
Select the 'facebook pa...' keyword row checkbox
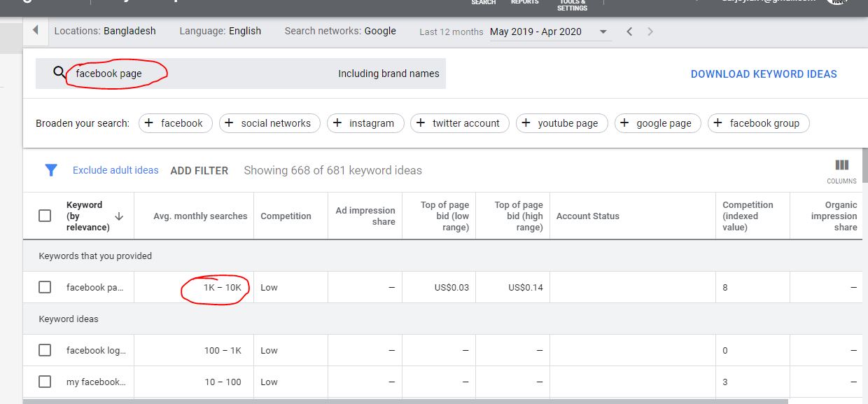coord(45,287)
